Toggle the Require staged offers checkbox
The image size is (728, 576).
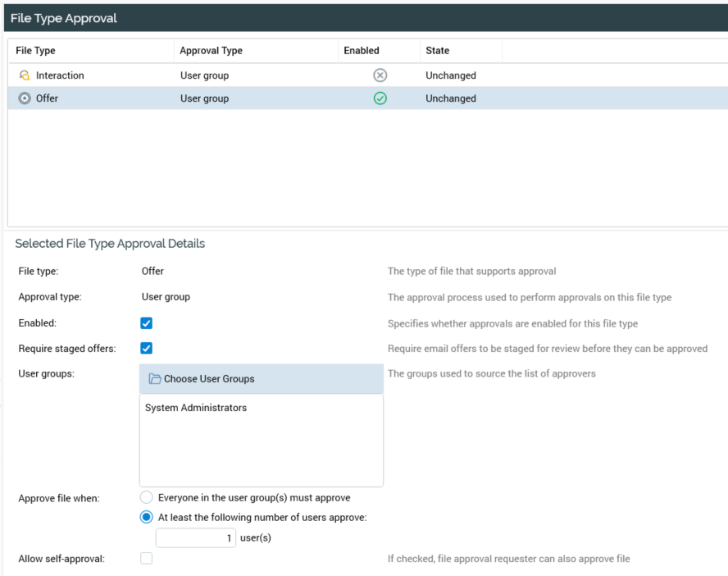pos(147,348)
